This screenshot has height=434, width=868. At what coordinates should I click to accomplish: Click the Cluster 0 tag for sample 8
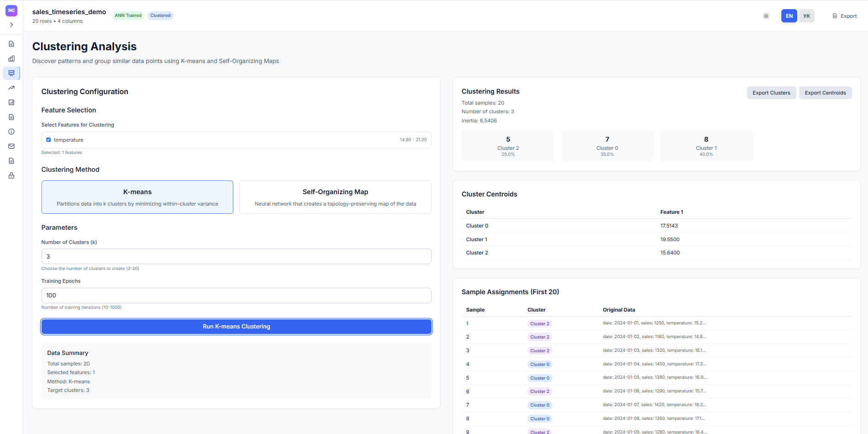pos(540,419)
